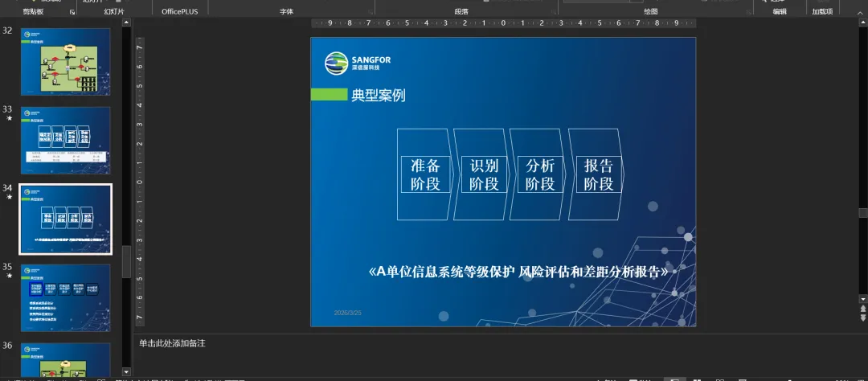Select the green rectangle beside the title
The height and width of the screenshot is (381, 868).
[x=329, y=95]
